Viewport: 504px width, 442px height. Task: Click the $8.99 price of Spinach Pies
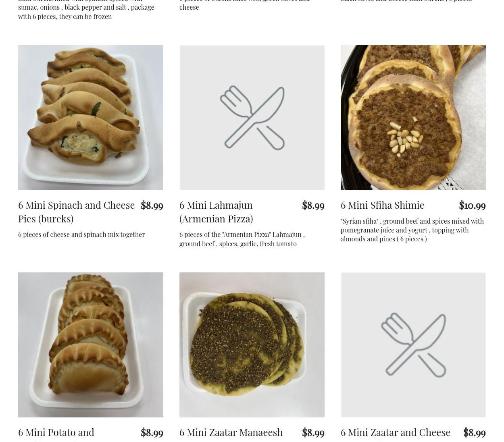(152, 205)
